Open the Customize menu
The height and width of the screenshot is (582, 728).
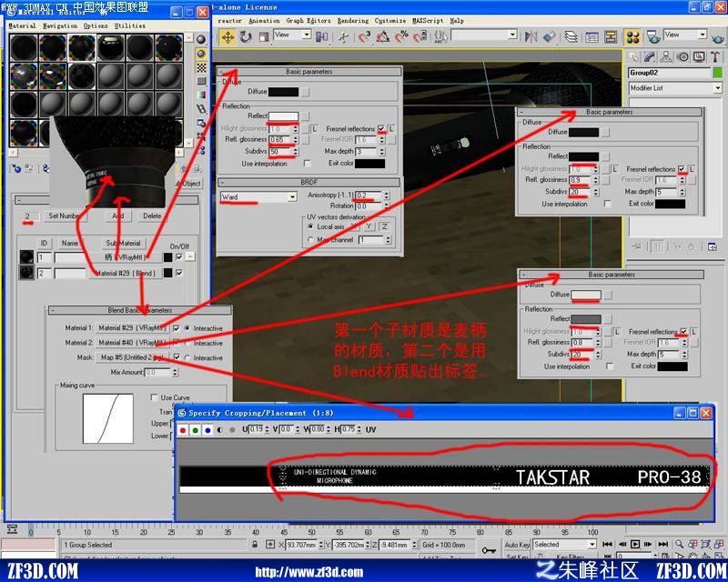click(x=390, y=21)
